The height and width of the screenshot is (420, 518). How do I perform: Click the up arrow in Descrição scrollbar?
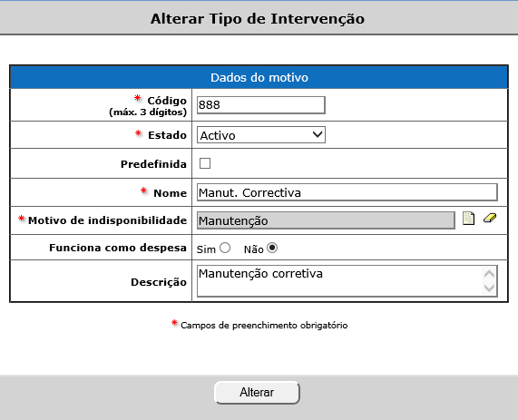489,274
